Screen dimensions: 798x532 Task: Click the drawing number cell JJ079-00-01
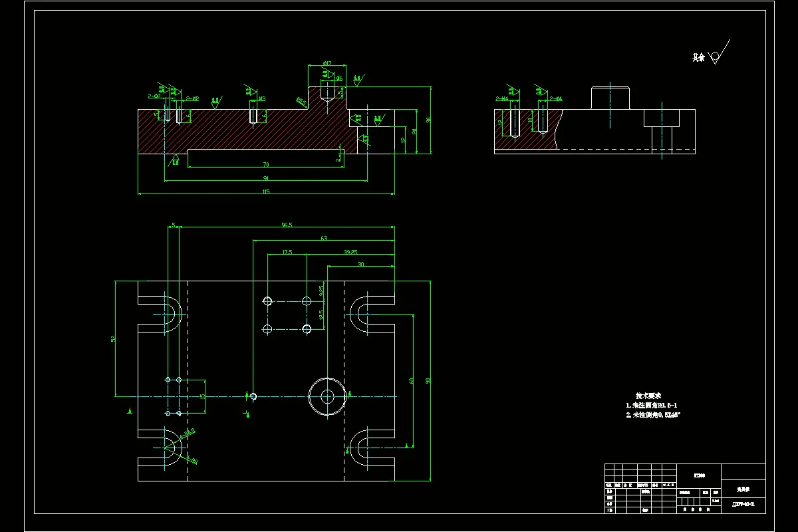click(x=743, y=505)
